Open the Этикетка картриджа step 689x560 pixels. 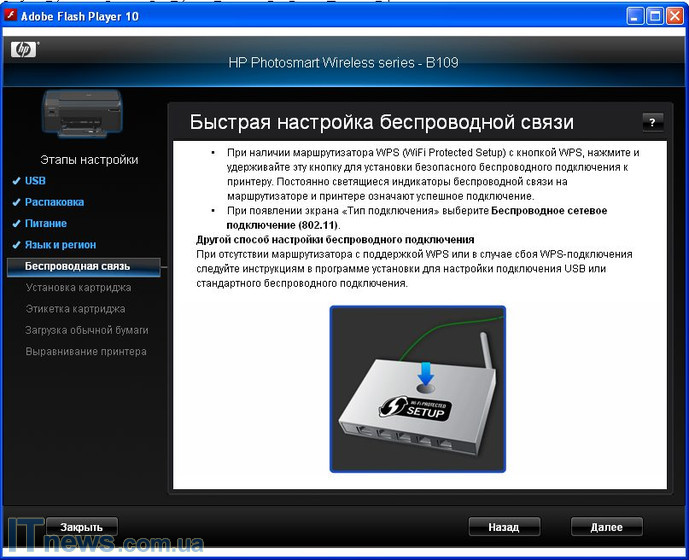click(x=78, y=309)
